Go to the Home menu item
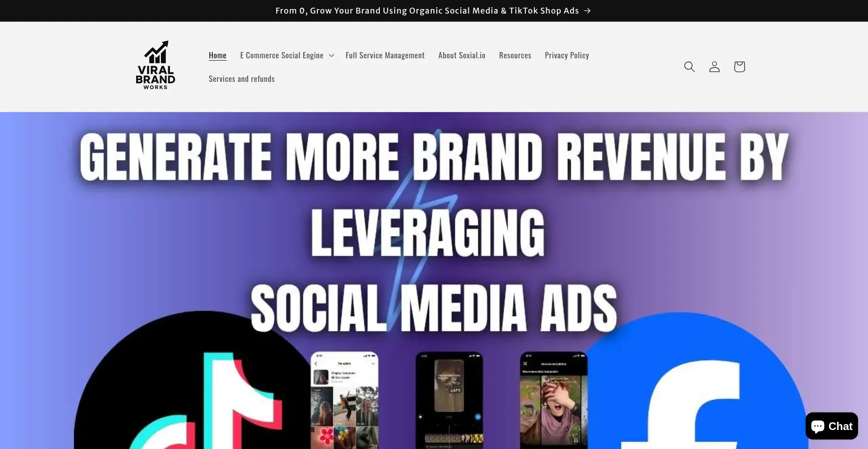 (217, 55)
